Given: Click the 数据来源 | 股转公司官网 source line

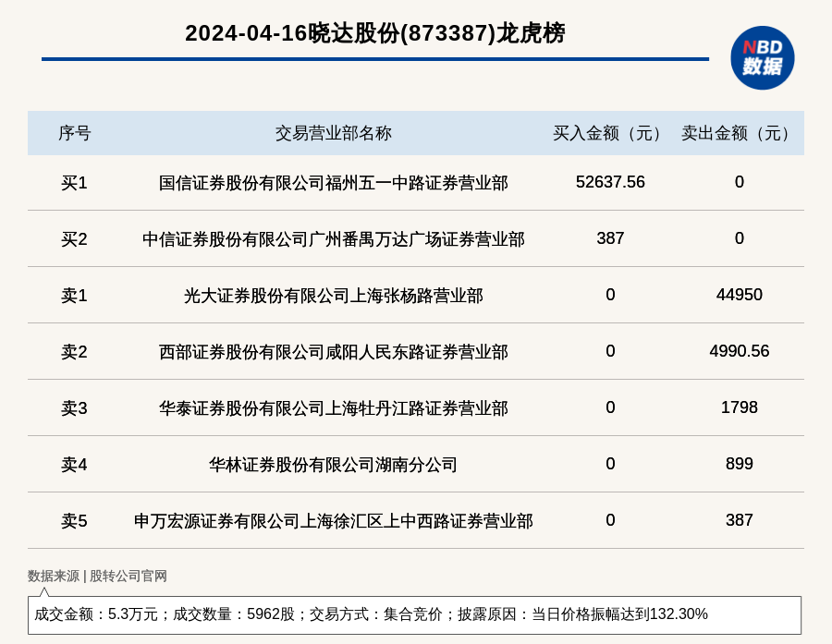Looking at the screenshot, I should coord(97,577).
